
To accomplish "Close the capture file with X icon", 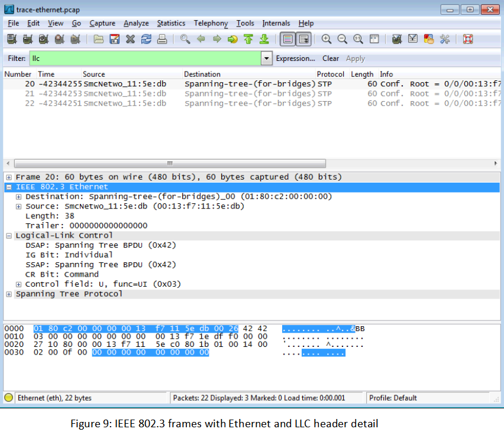I will click(130, 39).
